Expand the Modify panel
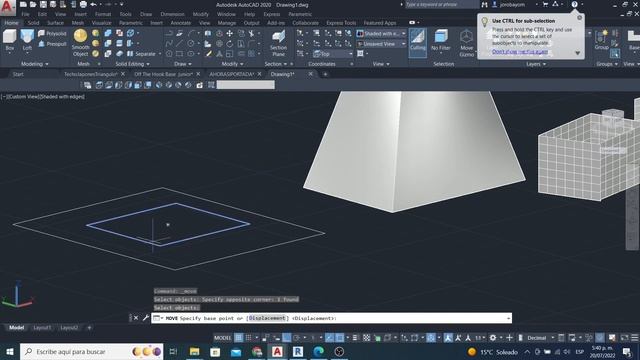 click(232, 64)
